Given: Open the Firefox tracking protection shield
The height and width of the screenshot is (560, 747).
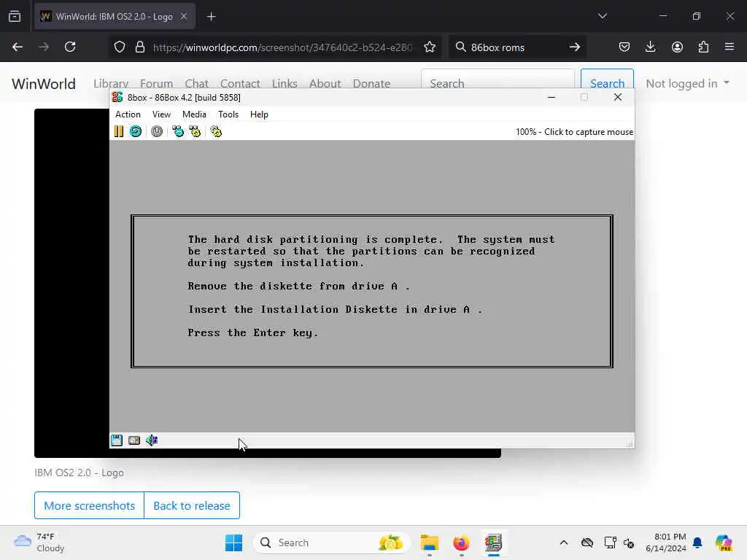Looking at the screenshot, I should coord(120,47).
